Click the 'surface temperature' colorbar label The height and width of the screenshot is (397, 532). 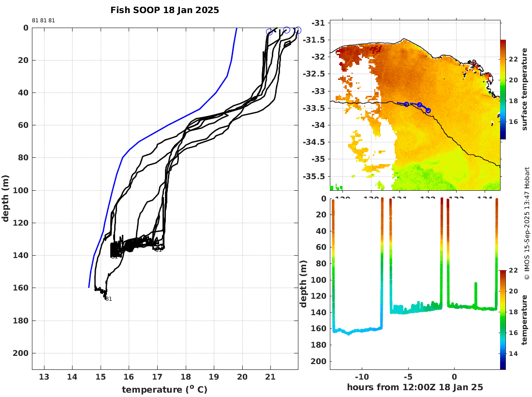pyautogui.click(x=525, y=89)
